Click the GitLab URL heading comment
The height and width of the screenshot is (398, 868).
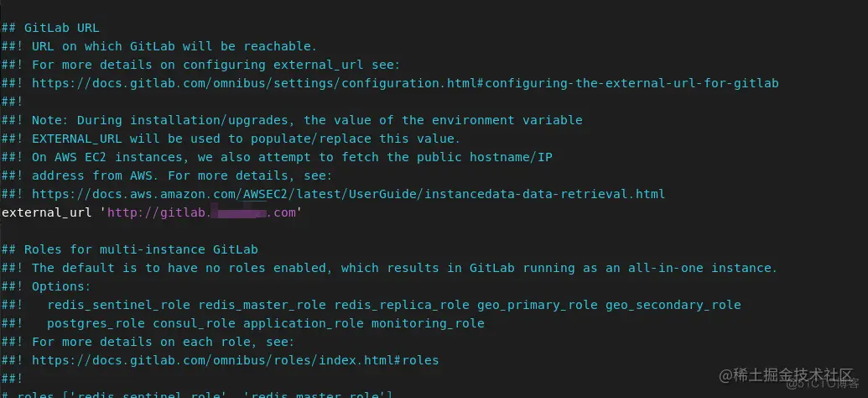50,28
